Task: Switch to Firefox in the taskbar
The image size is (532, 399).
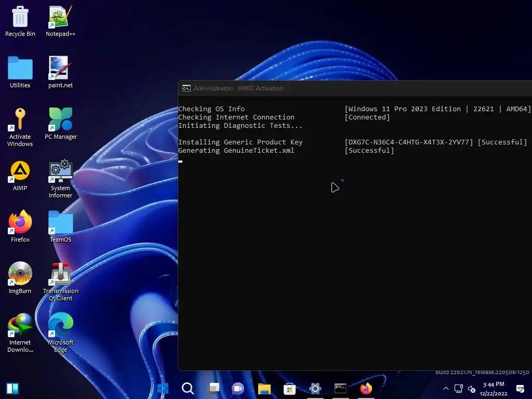Action: [x=366, y=389]
